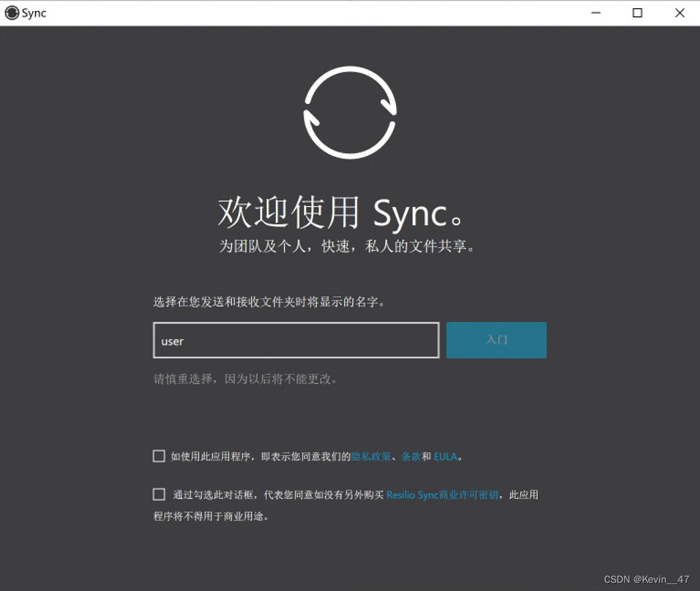Open the EULA link
The height and width of the screenshot is (591, 700).
(445, 456)
